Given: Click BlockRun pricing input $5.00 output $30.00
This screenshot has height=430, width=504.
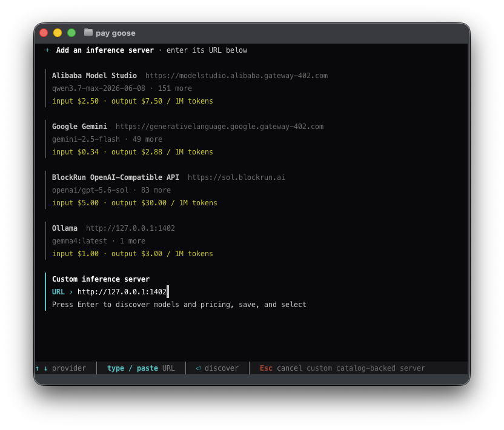Looking at the screenshot, I should pos(134,203).
